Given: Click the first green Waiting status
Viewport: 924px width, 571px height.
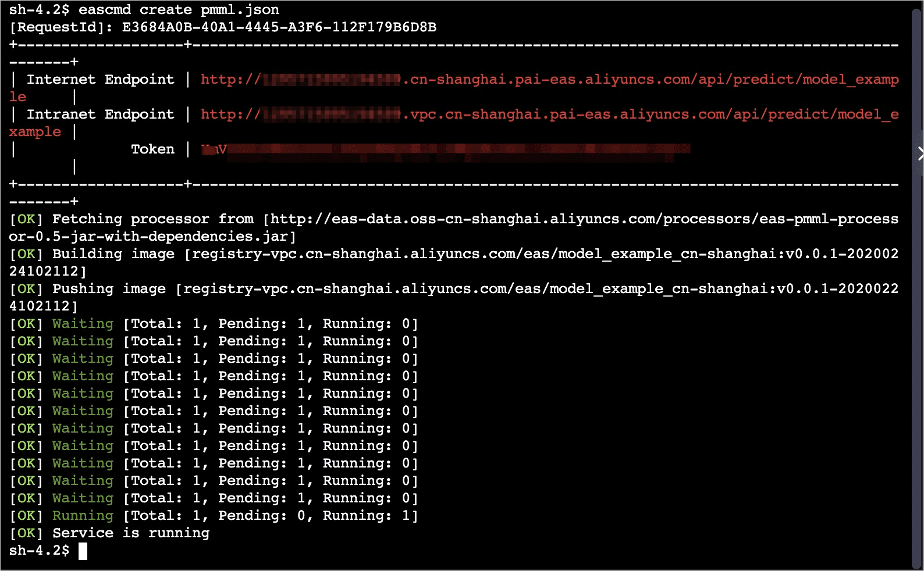Looking at the screenshot, I should pyautogui.click(x=83, y=324).
